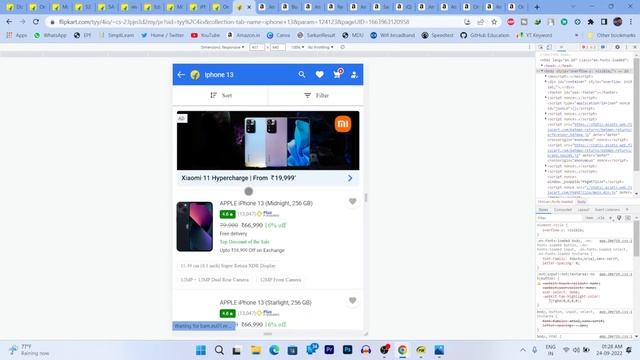
Task: Open the device zoom percentage dropdown
Action: pyautogui.click(x=298, y=47)
